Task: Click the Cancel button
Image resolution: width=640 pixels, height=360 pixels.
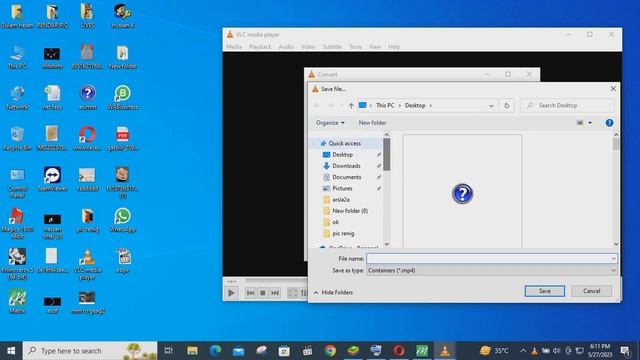Action: click(x=591, y=291)
